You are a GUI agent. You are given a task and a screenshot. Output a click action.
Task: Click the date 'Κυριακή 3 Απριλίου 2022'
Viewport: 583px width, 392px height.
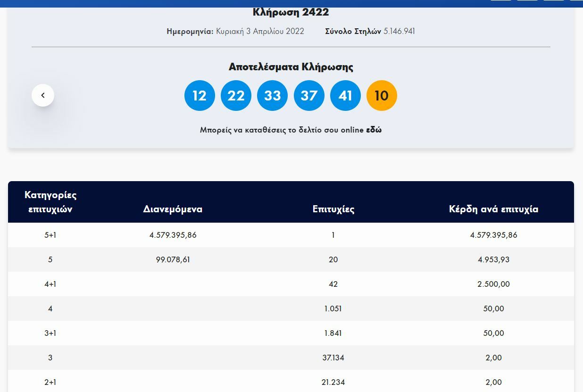260,31
